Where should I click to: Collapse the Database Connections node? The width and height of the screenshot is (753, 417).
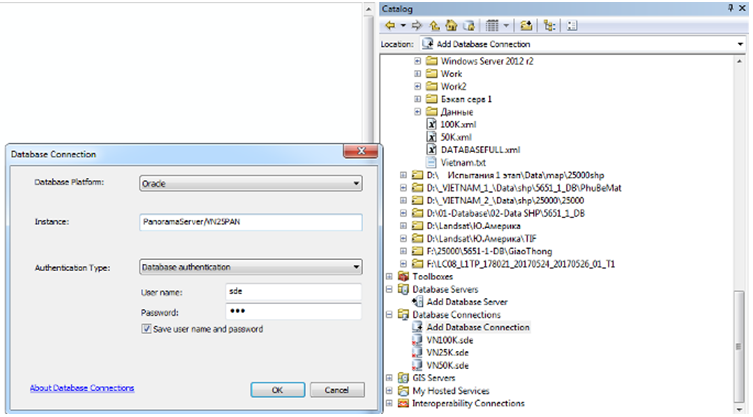(390, 314)
